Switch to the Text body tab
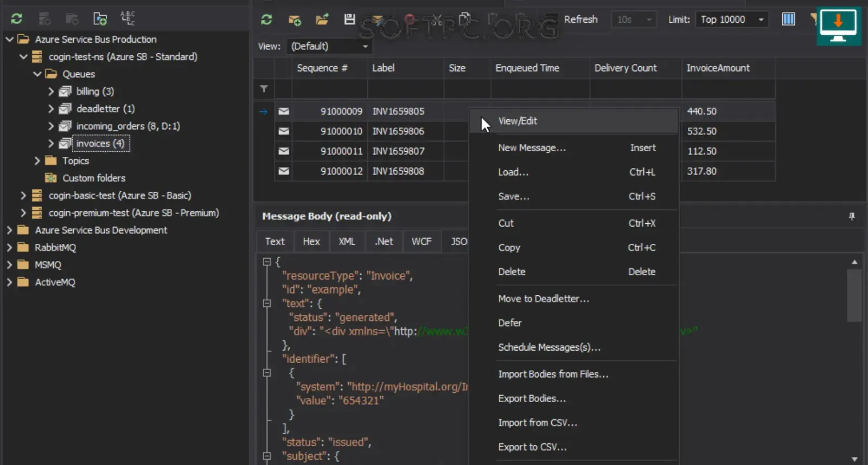868x465 pixels. 275,242
